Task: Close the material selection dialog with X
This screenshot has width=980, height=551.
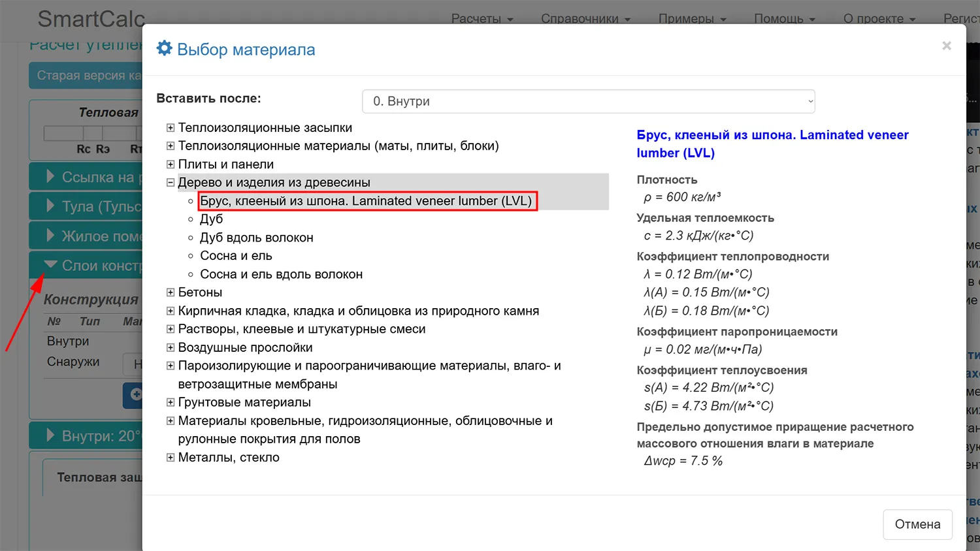Action: tap(946, 46)
